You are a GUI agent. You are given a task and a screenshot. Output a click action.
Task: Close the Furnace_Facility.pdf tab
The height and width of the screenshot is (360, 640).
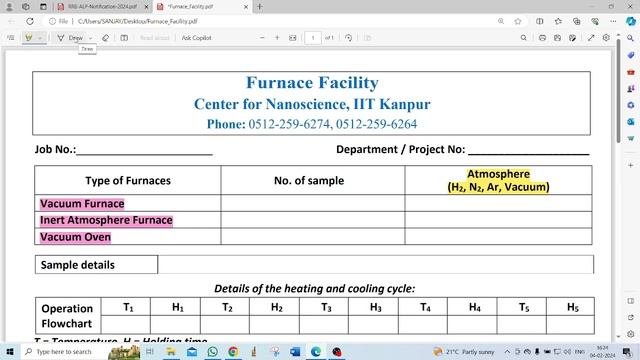pyautogui.click(x=246, y=7)
